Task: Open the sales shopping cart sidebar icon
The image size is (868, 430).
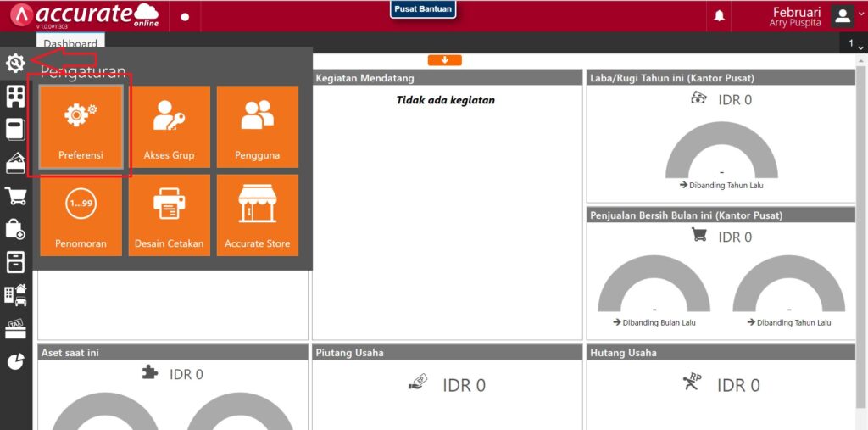Action: (x=15, y=196)
